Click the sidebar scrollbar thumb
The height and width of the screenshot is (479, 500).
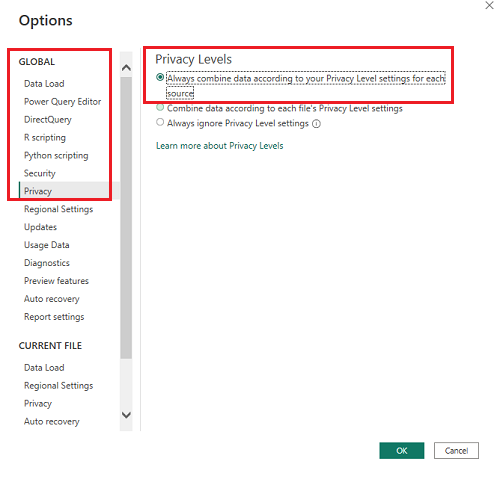[126, 218]
